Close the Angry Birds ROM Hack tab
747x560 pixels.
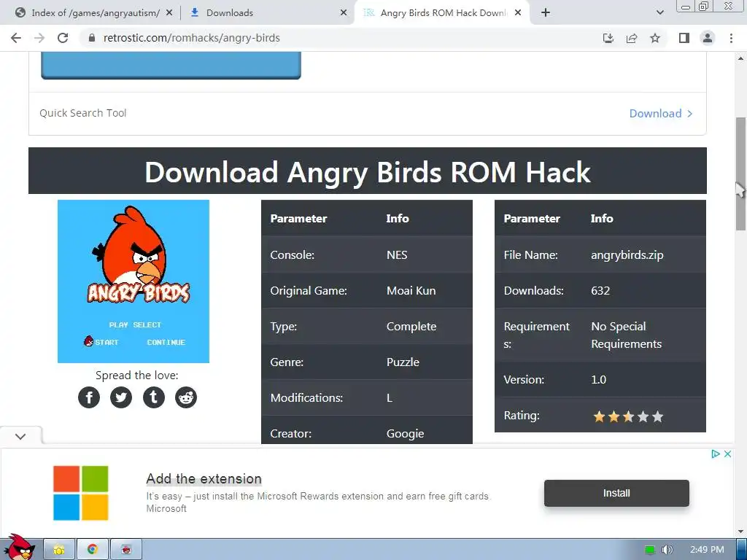[518, 13]
